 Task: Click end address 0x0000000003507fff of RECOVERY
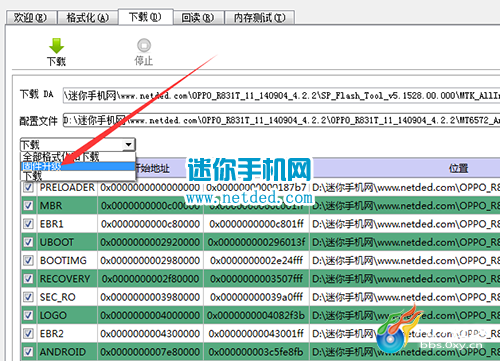point(256,279)
